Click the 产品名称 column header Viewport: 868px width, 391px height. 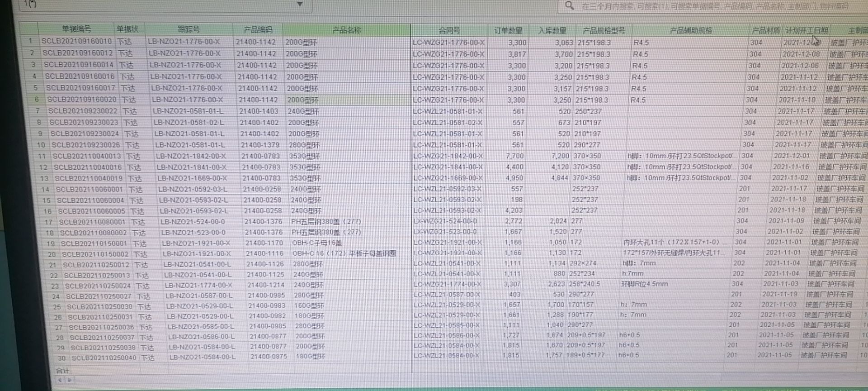point(346,30)
